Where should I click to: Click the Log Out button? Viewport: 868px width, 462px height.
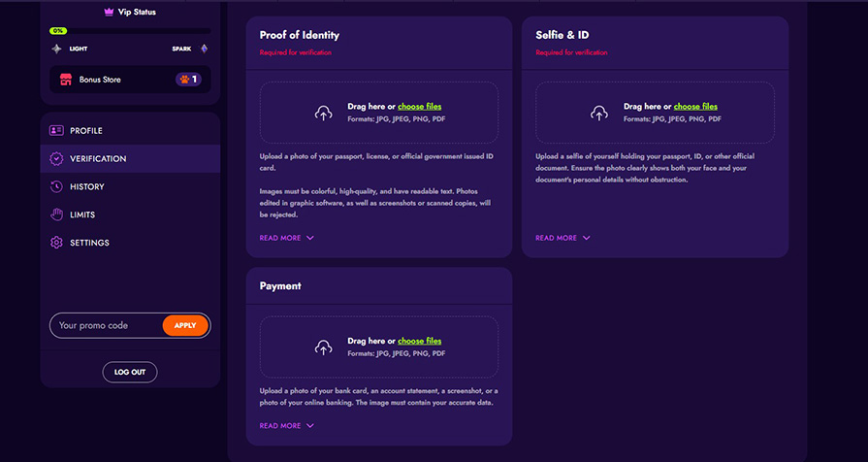click(x=130, y=372)
